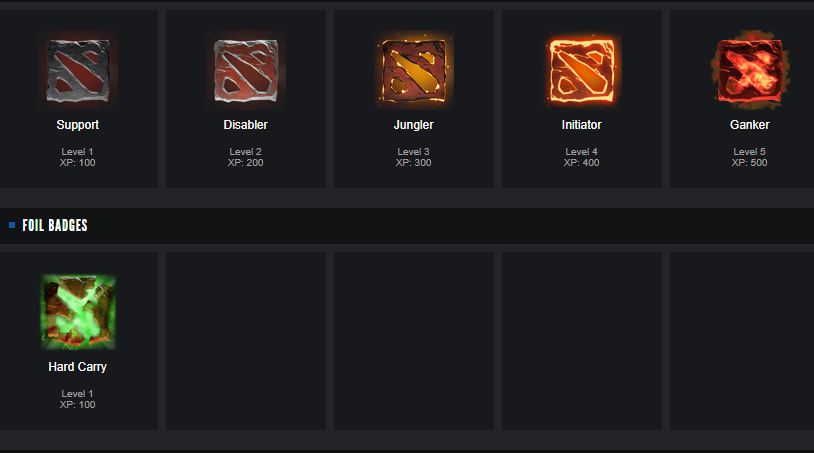This screenshot has height=453, width=814.
Task: Click the Level 4 XP: 400 details
Action: [x=581, y=157]
